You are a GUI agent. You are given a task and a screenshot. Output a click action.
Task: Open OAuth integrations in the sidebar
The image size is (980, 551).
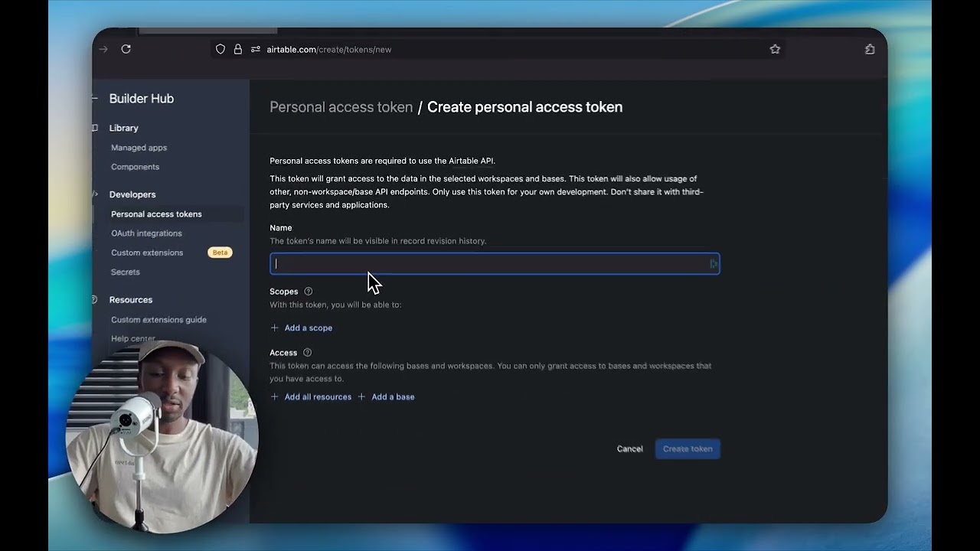click(x=146, y=233)
